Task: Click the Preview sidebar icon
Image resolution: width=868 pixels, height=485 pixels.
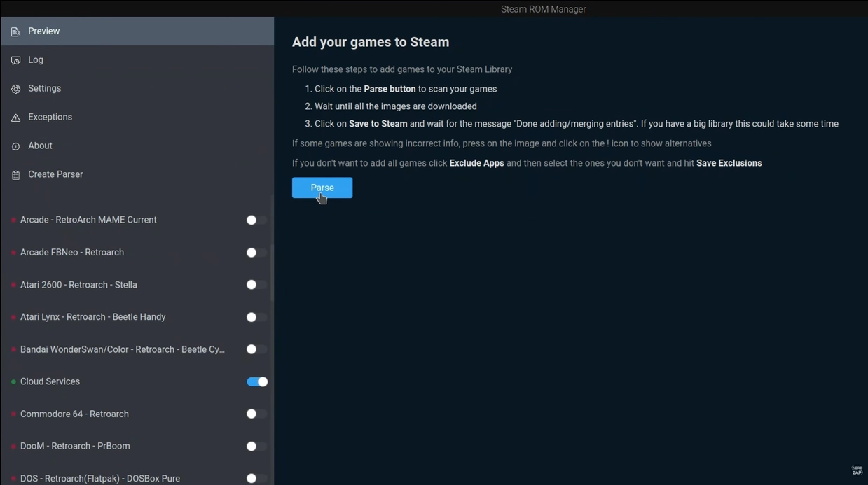Action: tap(15, 32)
